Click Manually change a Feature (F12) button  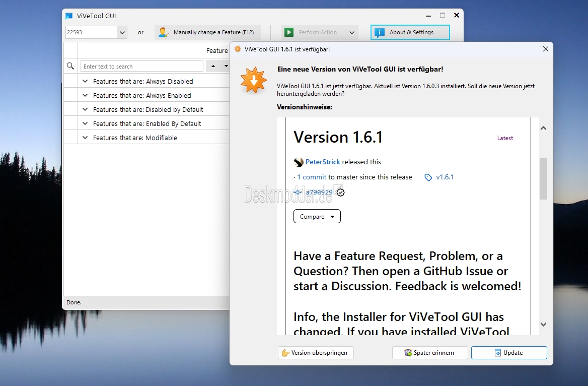click(207, 32)
